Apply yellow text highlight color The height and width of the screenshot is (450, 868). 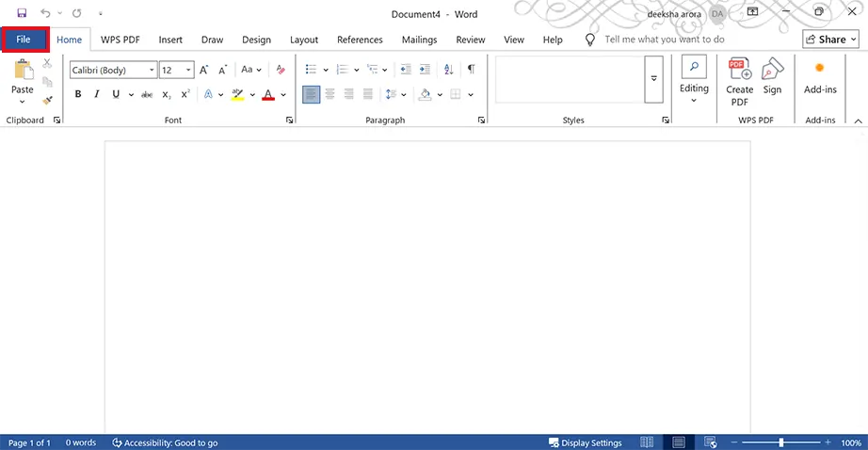coord(237,94)
